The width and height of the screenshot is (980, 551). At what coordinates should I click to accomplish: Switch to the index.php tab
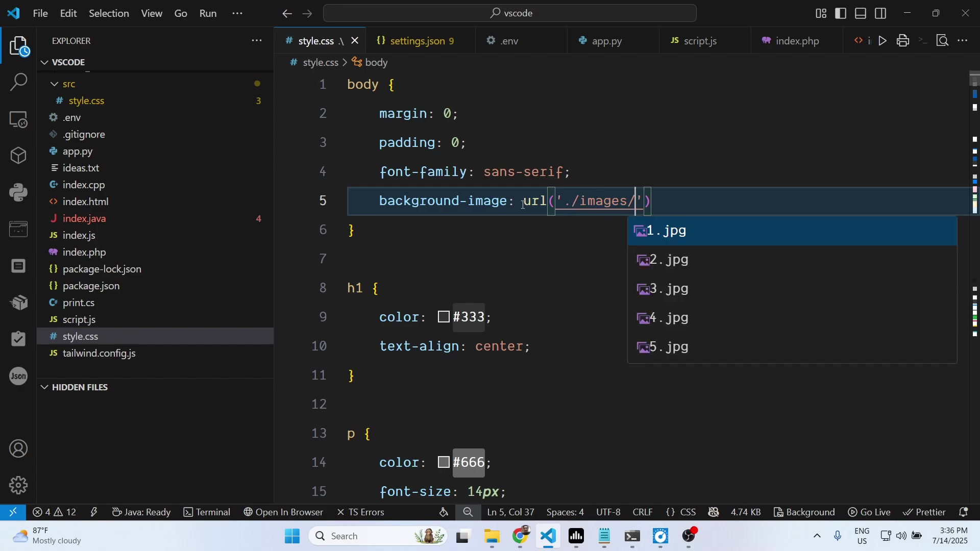coord(798,41)
